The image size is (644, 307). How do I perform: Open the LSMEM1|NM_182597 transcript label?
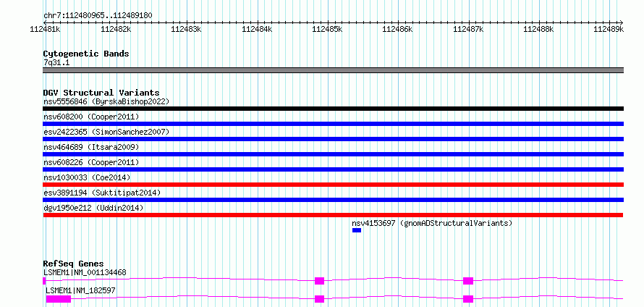click(x=80, y=290)
